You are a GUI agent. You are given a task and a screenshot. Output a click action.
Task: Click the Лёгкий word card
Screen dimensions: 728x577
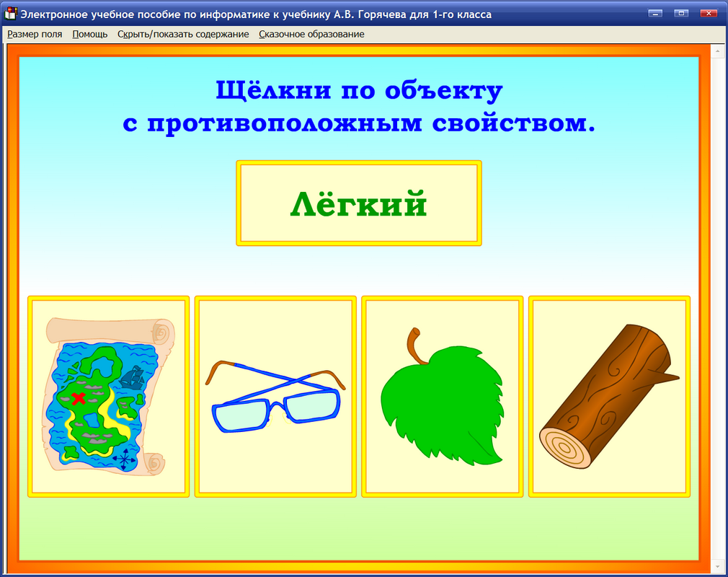pos(359,203)
